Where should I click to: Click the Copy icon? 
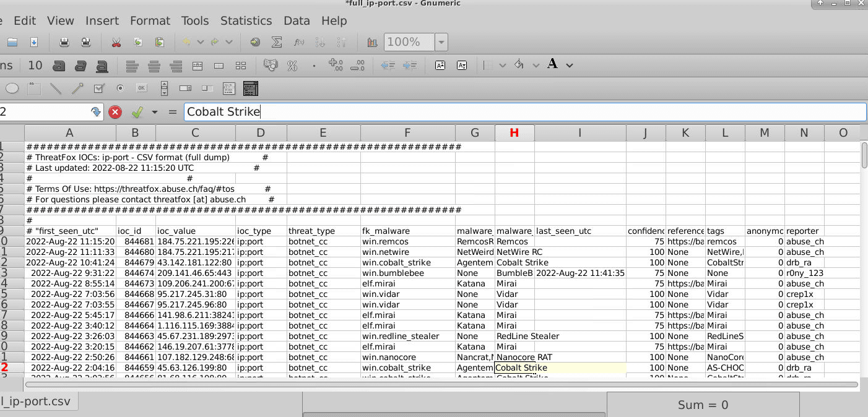tap(138, 42)
